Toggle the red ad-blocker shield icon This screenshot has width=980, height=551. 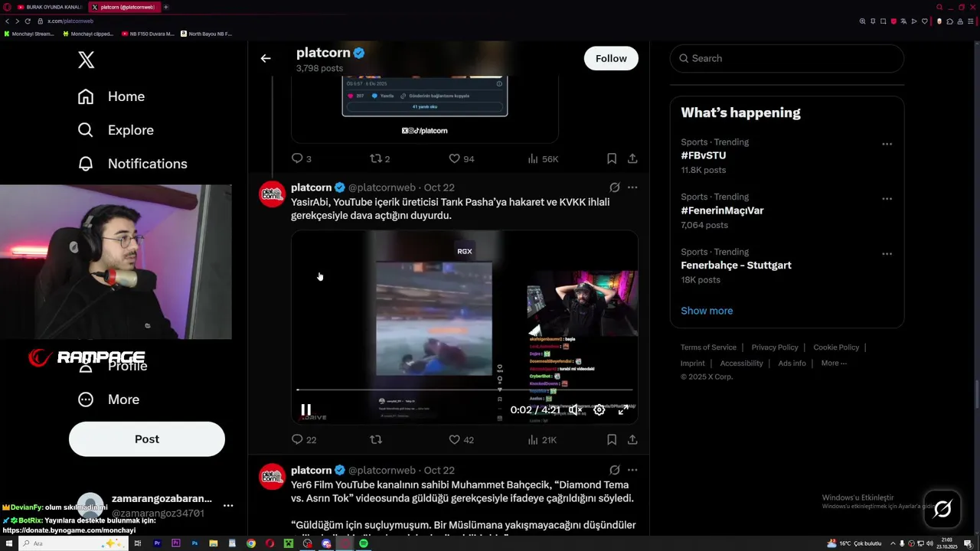[893, 21]
